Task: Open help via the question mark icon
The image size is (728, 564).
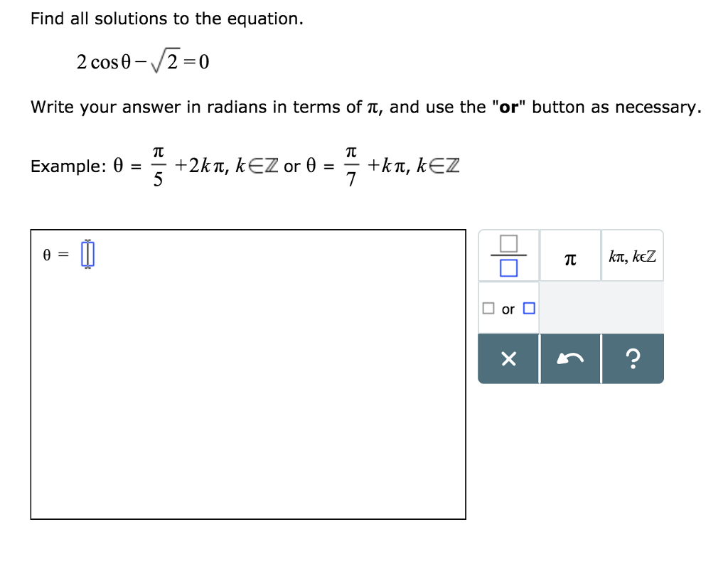Action: pos(632,358)
